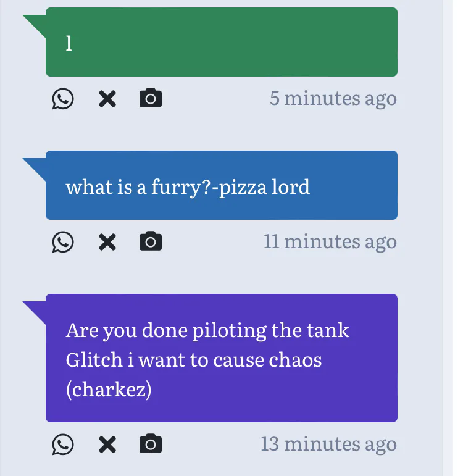Click the vertical scrollbar strip at right

pyautogui.click(x=448, y=238)
